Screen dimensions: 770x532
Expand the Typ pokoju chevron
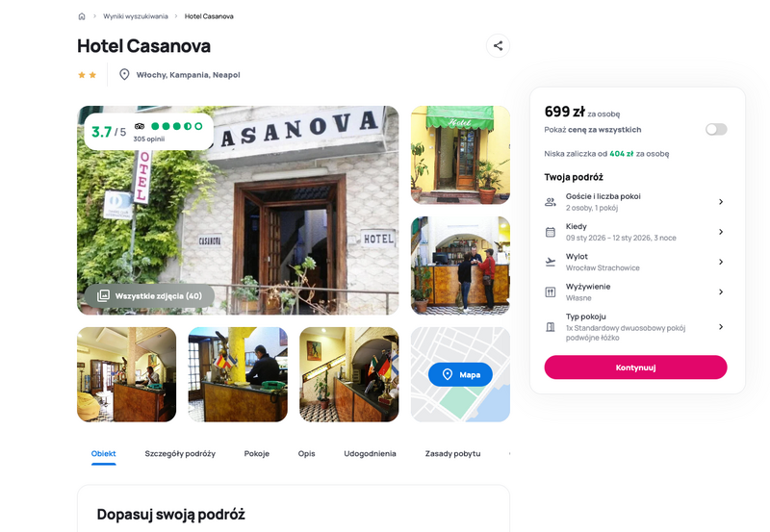pyautogui.click(x=721, y=326)
